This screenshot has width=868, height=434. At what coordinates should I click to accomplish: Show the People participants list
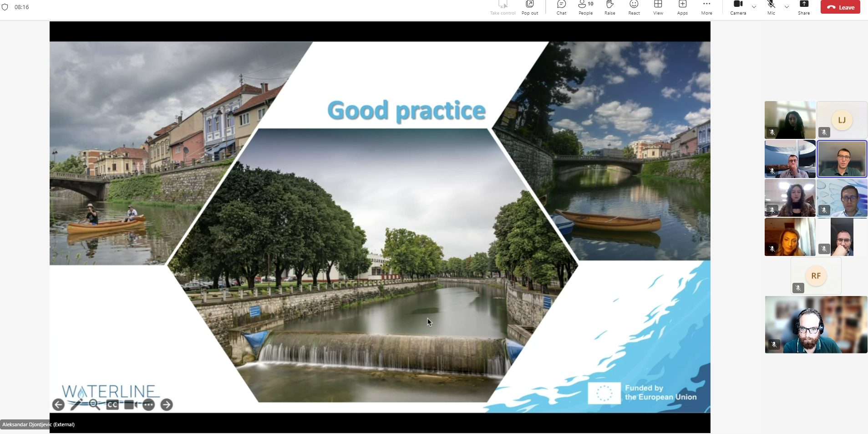point(585,8)
